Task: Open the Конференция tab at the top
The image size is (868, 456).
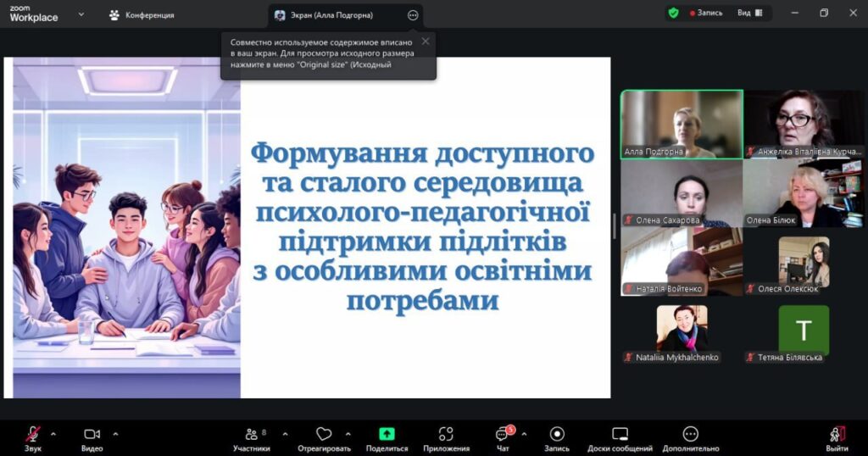Action: point(142,15)
